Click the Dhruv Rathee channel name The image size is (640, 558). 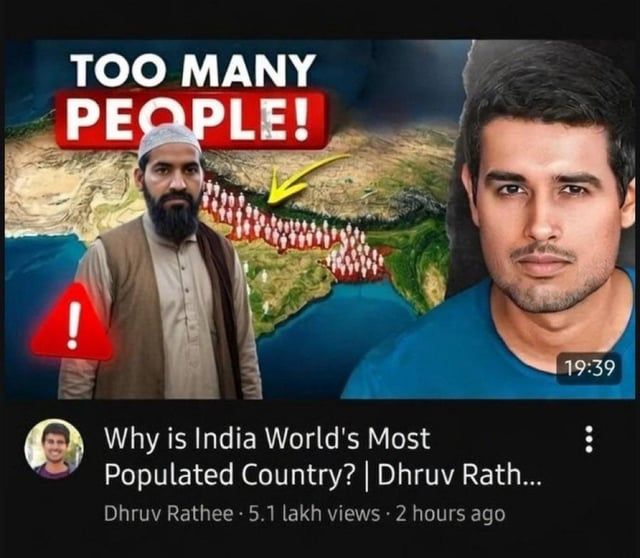pos(169,513)
